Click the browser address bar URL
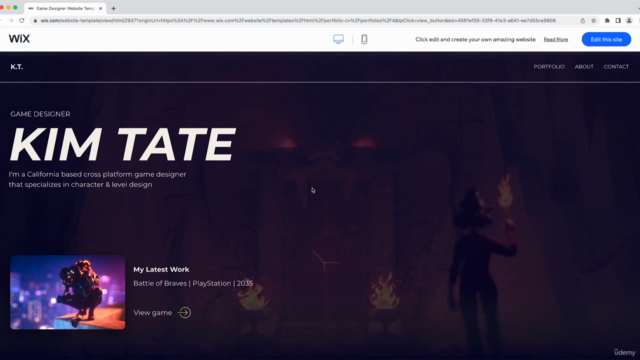The height and width of the screenshot is (360, 640). click(298, 20)
